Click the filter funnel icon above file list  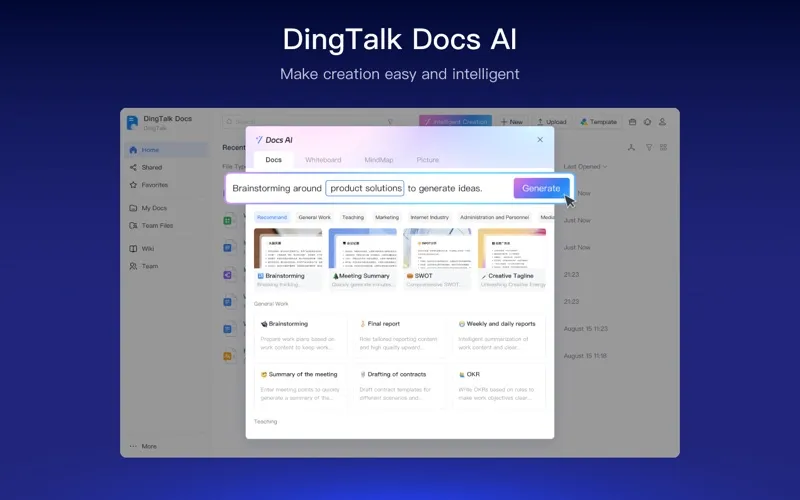pyautogui.click(x=649, y=147)
